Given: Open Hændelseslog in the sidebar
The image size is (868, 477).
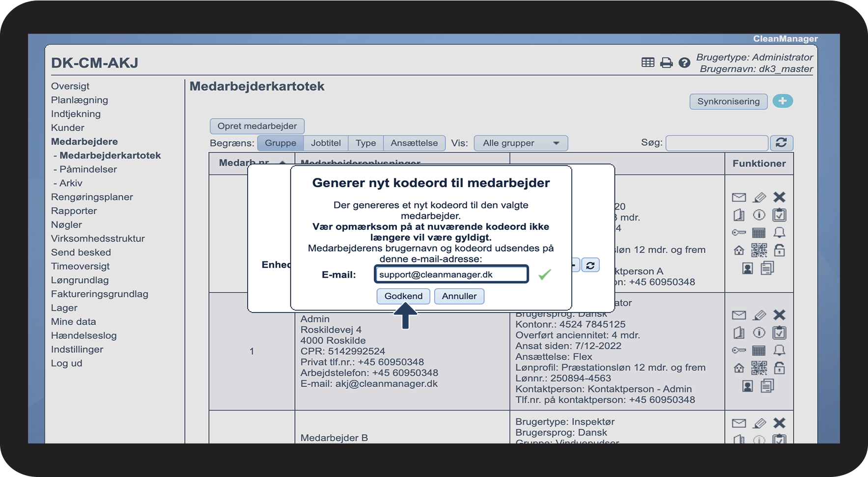Looking at the screenshot, I should 84,336.
